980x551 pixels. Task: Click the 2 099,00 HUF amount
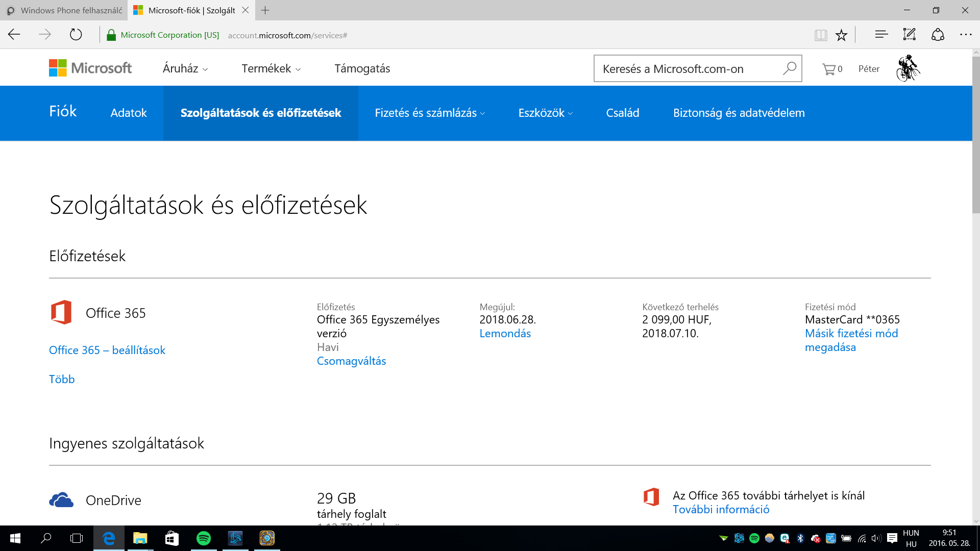click(x=677, y=319)
